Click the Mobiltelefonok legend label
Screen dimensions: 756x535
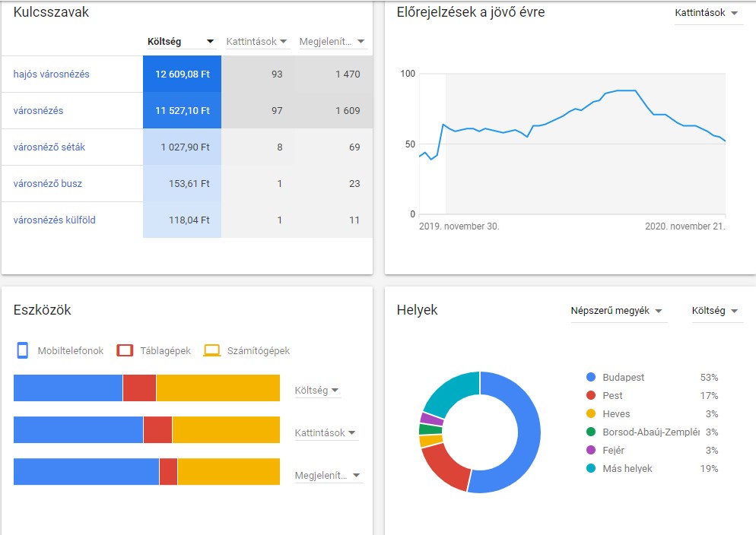[x=71, y=350]
